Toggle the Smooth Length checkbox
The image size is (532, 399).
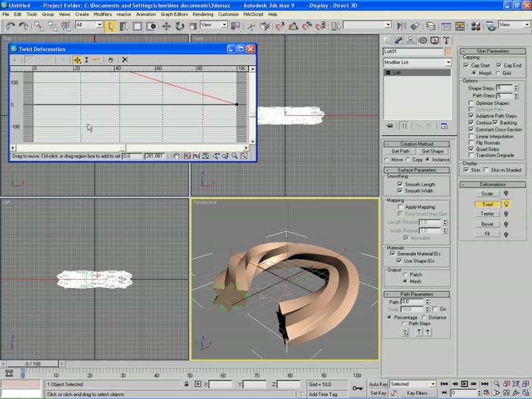coord(400,184)
